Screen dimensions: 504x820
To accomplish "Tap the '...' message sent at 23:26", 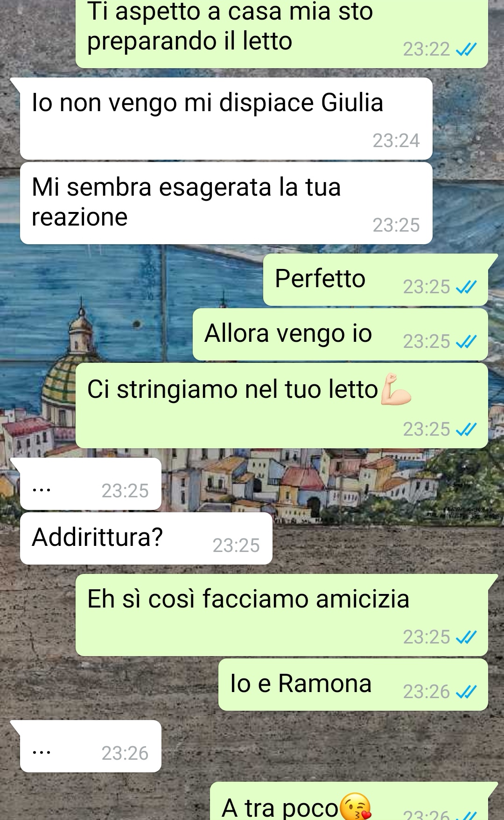I will click(91, 746).
